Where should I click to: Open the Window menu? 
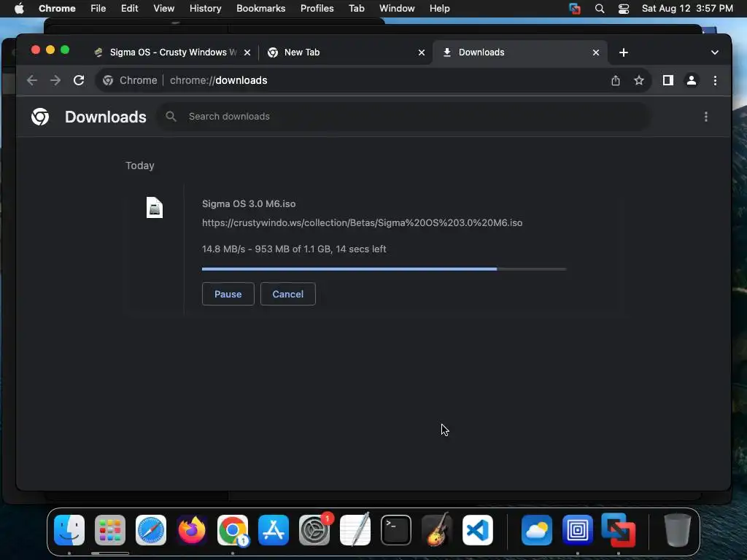point(397,9)
